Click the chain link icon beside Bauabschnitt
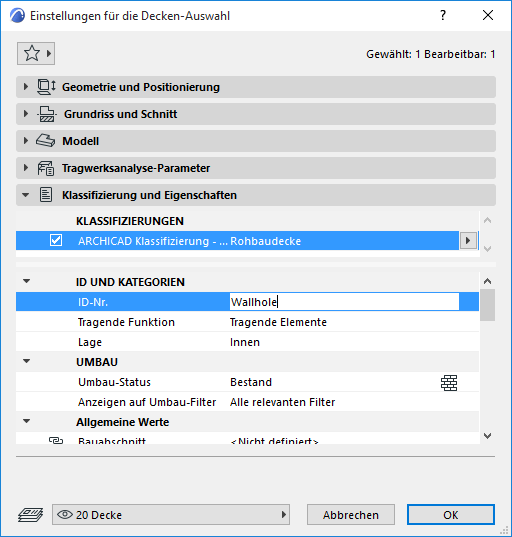 point(56,440)
